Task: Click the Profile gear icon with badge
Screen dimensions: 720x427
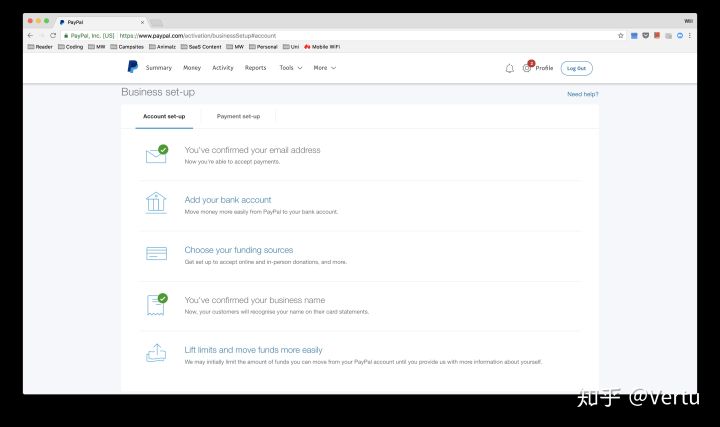Action: pyautogui.click(x=527, y=67)
